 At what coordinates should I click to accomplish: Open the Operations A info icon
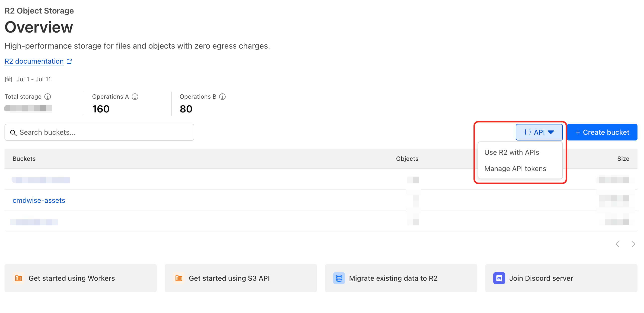pyautogui.click(x=135, y=97)
